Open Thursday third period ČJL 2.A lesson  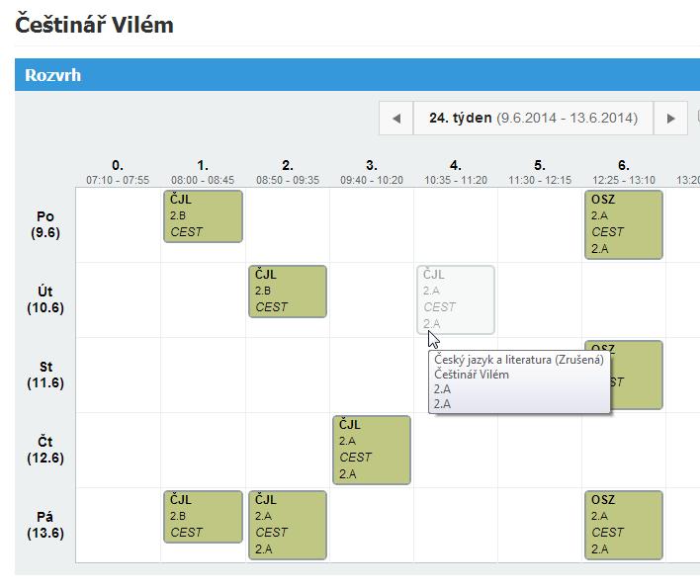click(371, 450)
